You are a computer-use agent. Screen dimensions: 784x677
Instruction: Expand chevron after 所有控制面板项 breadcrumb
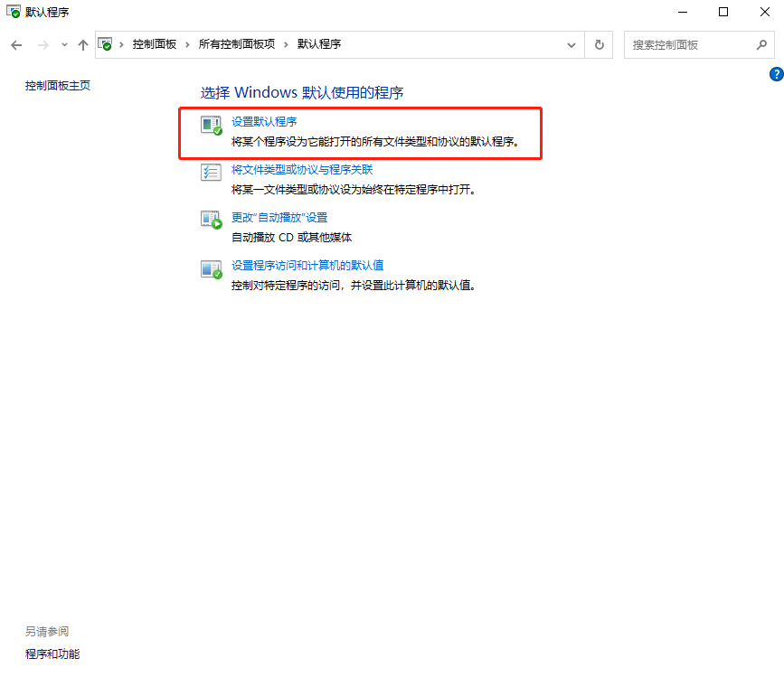(x=286, y=44)
